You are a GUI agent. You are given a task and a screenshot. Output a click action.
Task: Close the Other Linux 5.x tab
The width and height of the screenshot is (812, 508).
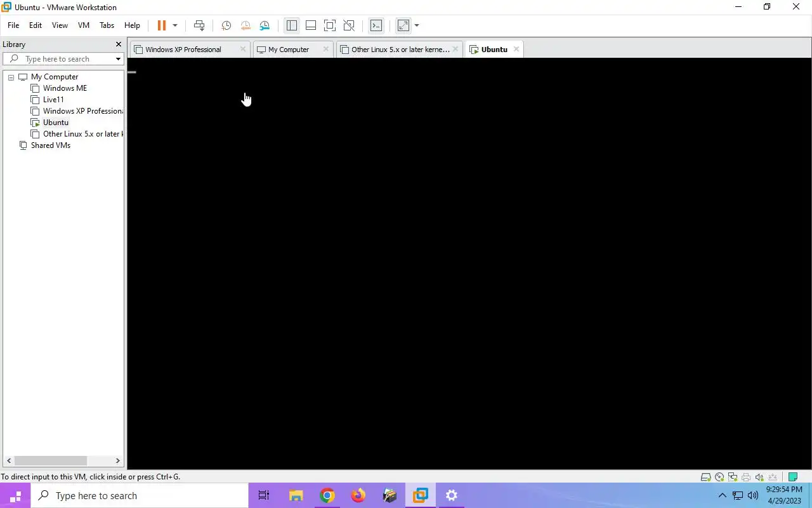(455, 49)
